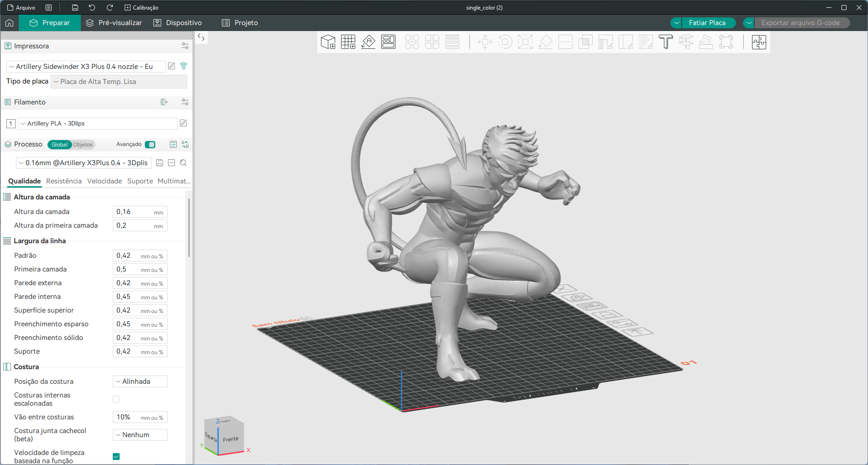The width and height of the screenshot is (868, 465).
Task: Open the Assembly view puzzle icon
Action: (759, 42)
